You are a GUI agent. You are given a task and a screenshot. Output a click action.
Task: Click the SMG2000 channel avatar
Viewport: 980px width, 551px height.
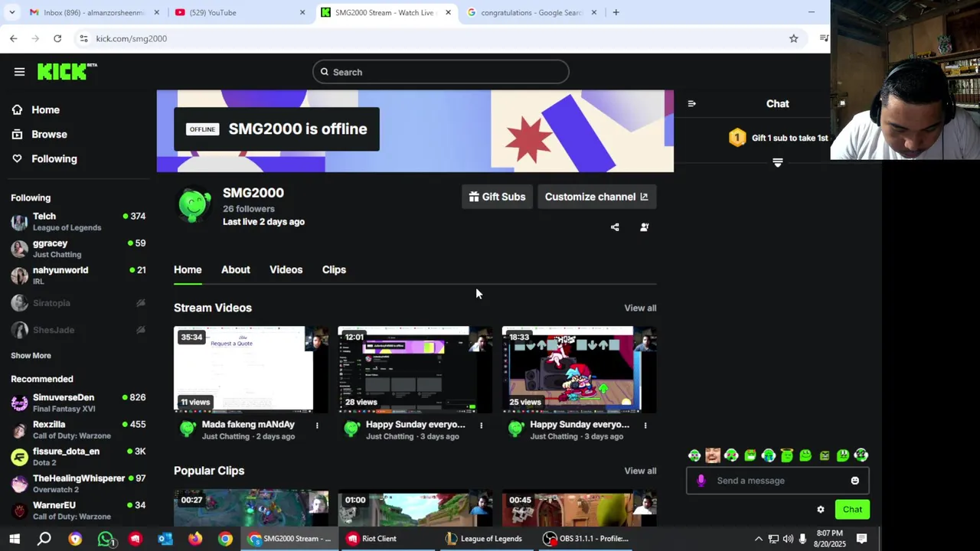click(x=194, y=204)
